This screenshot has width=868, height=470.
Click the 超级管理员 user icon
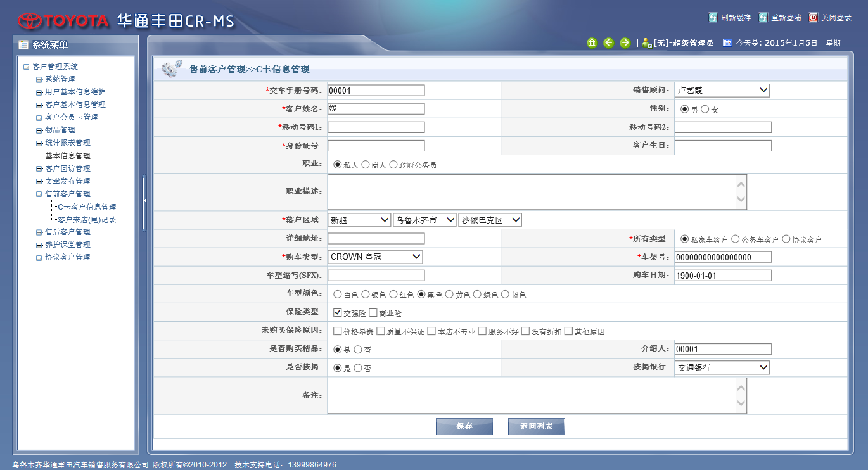(x=646, y=43)
